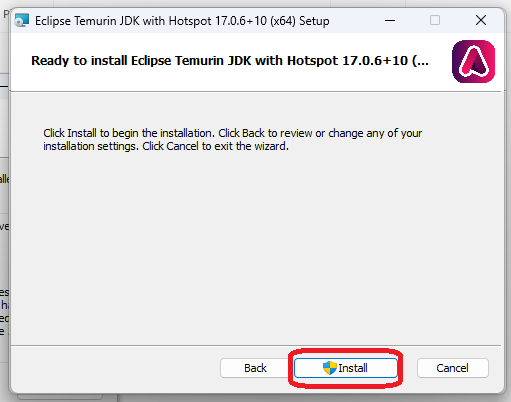The height and width of the screenshot is (402, 511).
Task: Open the installer system menu icon in title bar
Action: click(22, 20)
